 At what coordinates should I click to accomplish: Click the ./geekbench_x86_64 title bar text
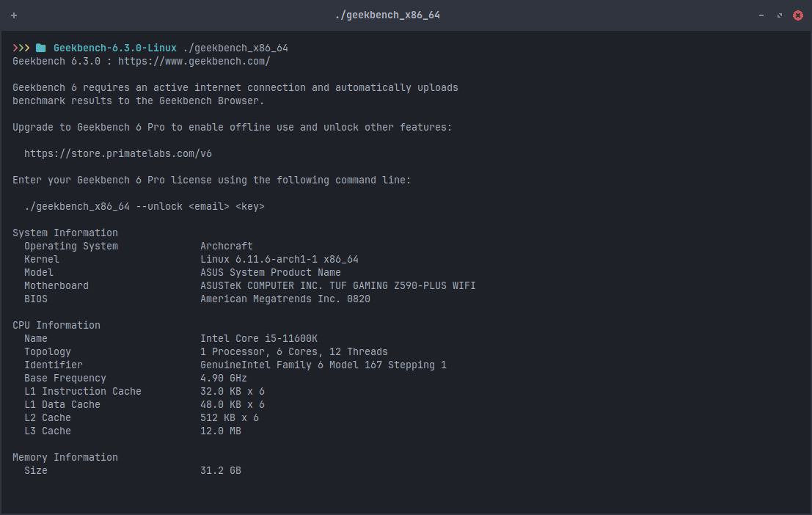pos(387,15)
